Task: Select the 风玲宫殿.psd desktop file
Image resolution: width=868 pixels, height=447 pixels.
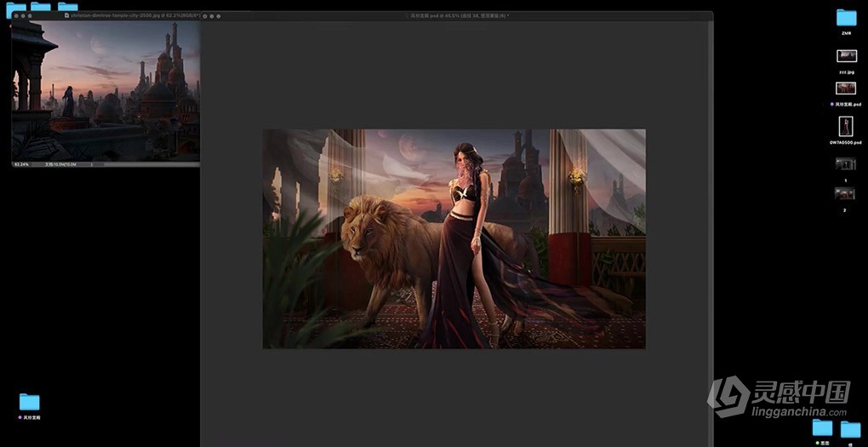Action: (x=846, y=88)
